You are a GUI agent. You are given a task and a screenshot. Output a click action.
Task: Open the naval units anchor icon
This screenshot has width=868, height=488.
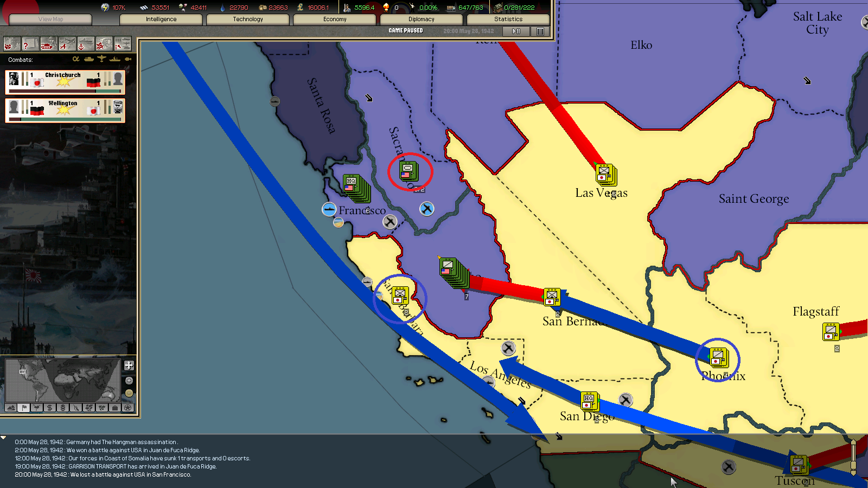click(x=85, y=44)
